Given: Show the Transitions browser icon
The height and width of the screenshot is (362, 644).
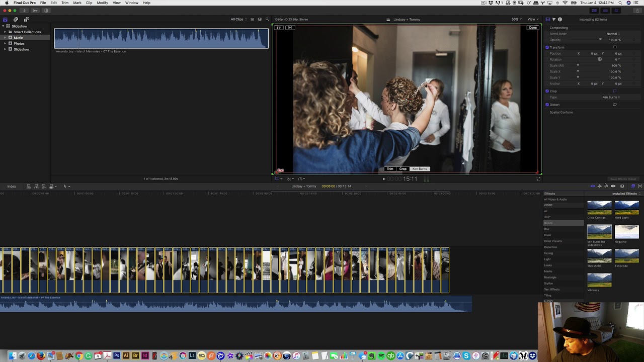Looking at the screenshot, I should coord(640,186).
